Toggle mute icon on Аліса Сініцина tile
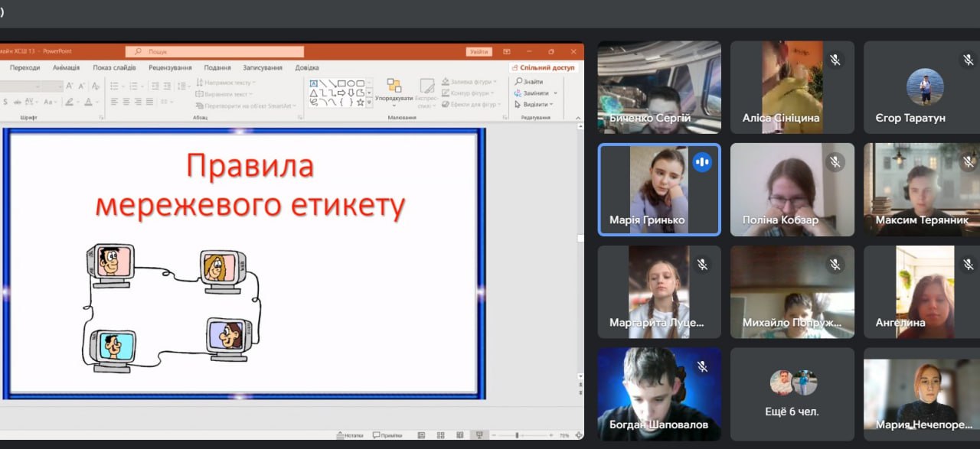The image size is (980, 449). 835,60
